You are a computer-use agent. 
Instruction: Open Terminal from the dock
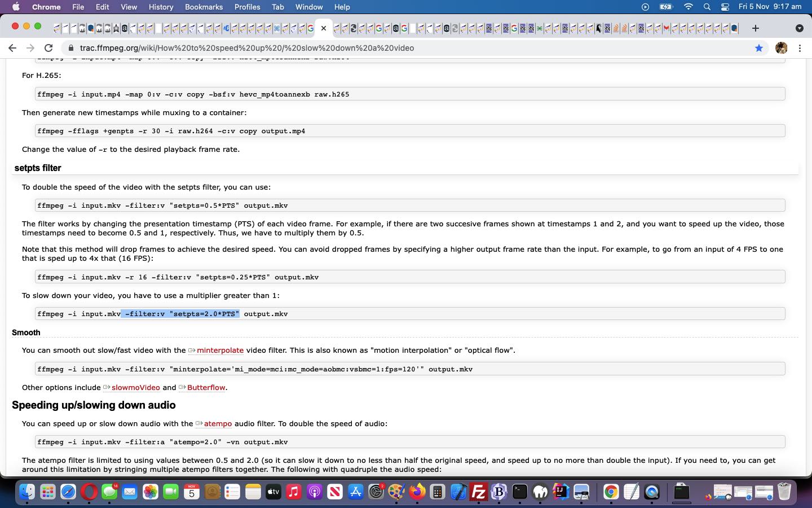tap(519, 492)
